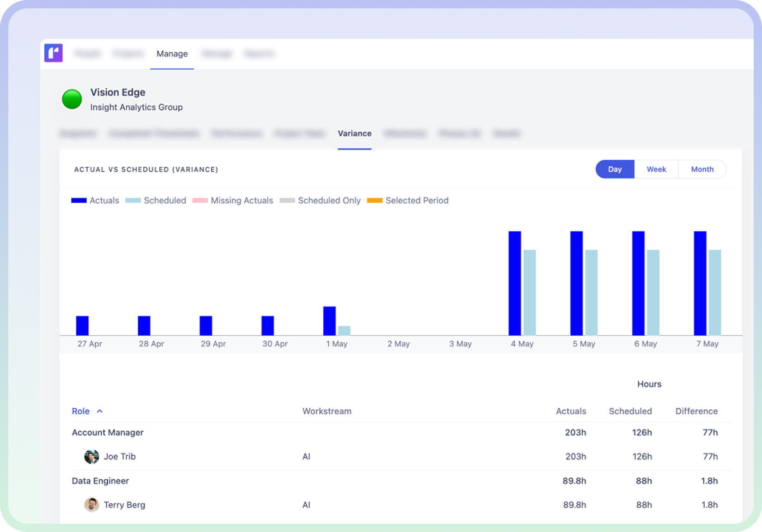Click the 7 May scheduled bar
Image resolution: width=762 pixels, height=532 pixels.
click(715, 292)
